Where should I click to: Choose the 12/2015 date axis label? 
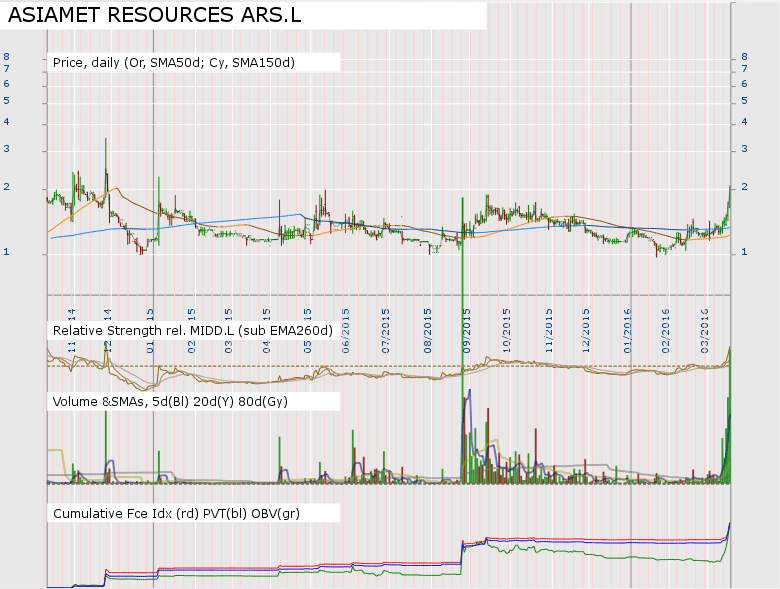587,325
